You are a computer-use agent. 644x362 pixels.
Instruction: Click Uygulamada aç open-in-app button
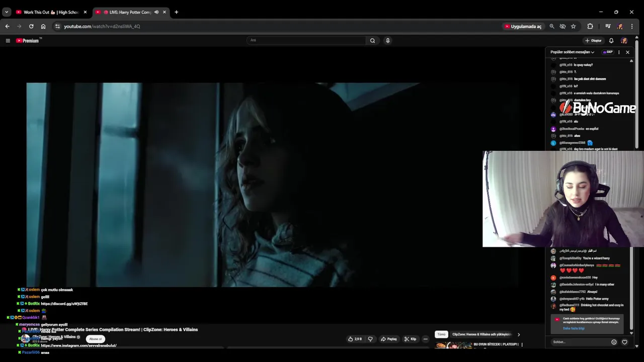coord(523,26)
